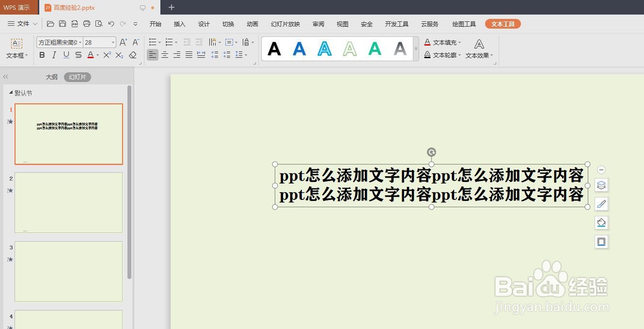Clear formatting with the eraser icon
Screen dimensions: 644x329
(x=133, y=55)
